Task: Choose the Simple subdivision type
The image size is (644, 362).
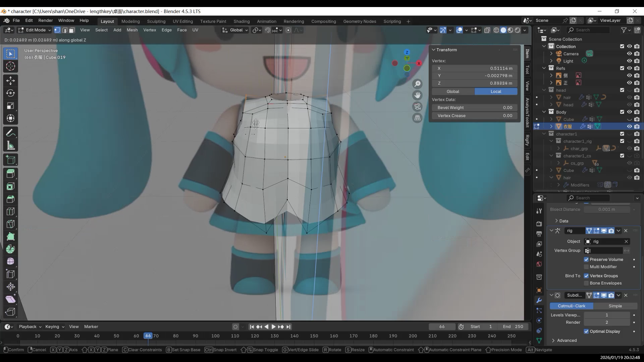Action: click(615, 306)
